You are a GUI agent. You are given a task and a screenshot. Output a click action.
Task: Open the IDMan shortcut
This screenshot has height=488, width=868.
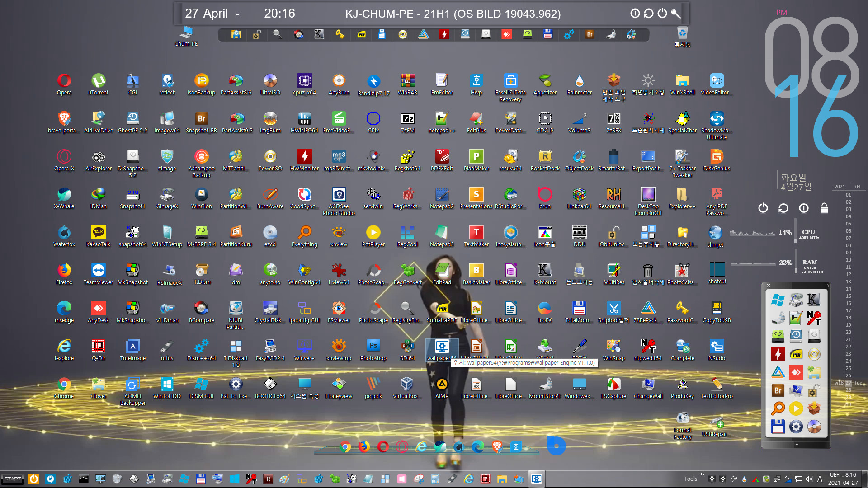click(98, 198)
